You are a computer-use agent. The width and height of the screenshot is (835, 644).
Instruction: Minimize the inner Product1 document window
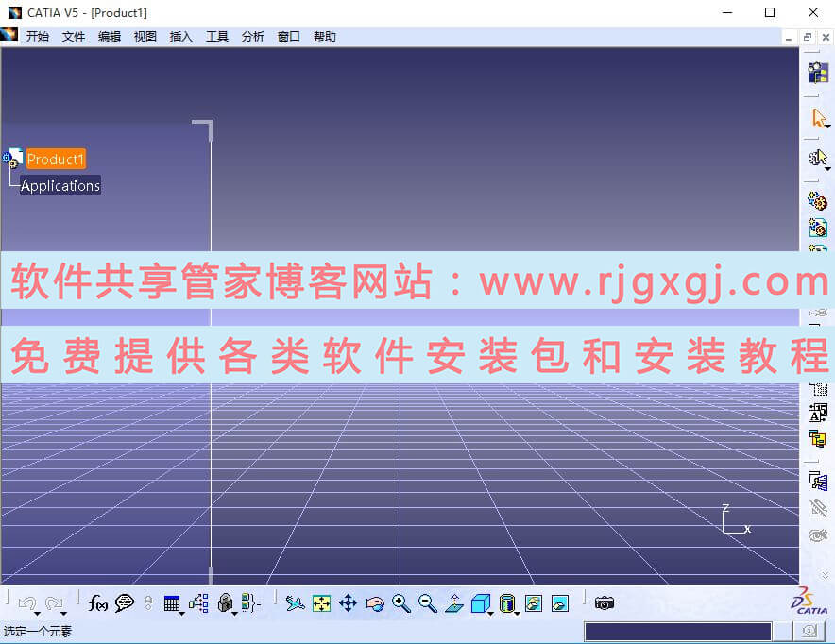pos(789,38)
